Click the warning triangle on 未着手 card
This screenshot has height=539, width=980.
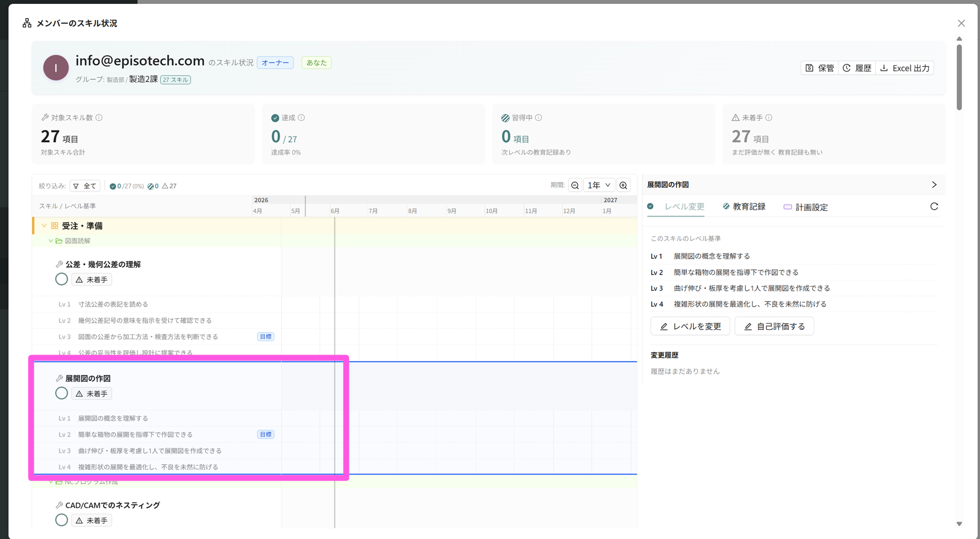click(735, 118)
